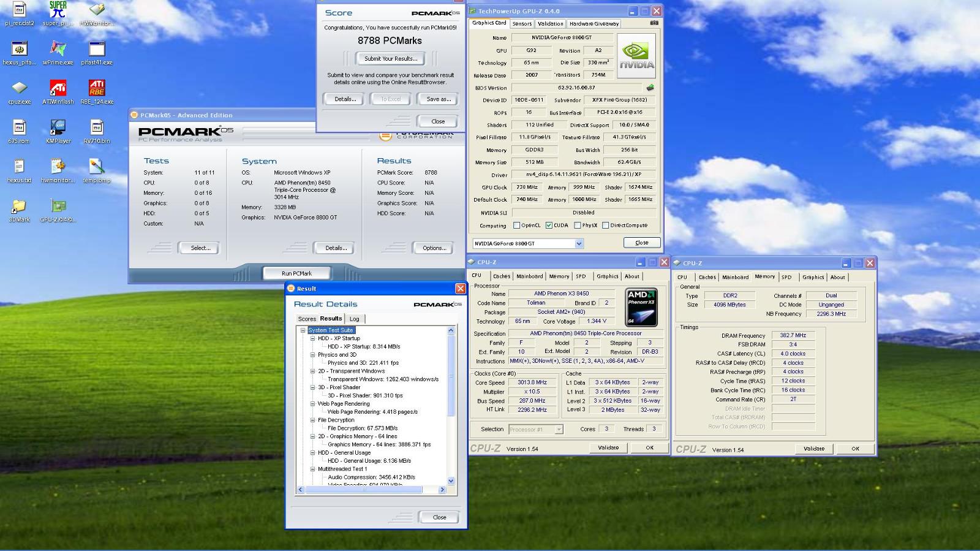Click the Result window title icon
980x551 pixels.
pos(291,289)
